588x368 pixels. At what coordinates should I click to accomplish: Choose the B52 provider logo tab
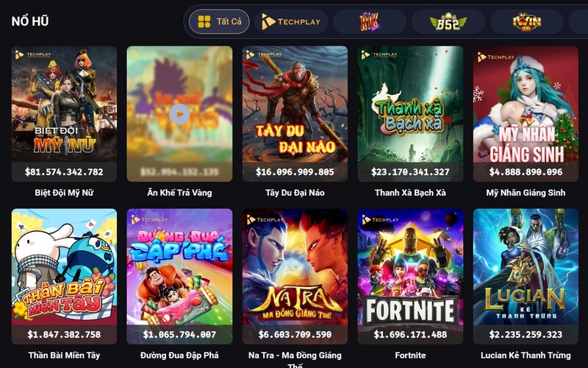click(x=448, y=21)
